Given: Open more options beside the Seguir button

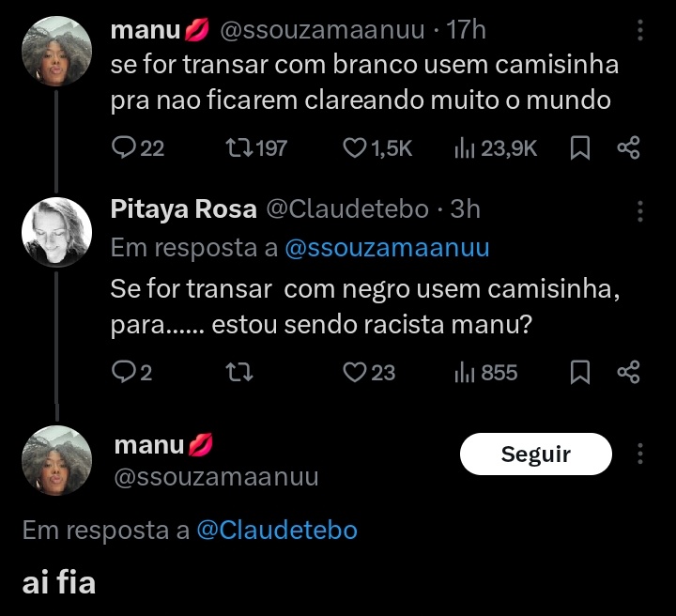Looking at the screenshot, I should point(640,454).
